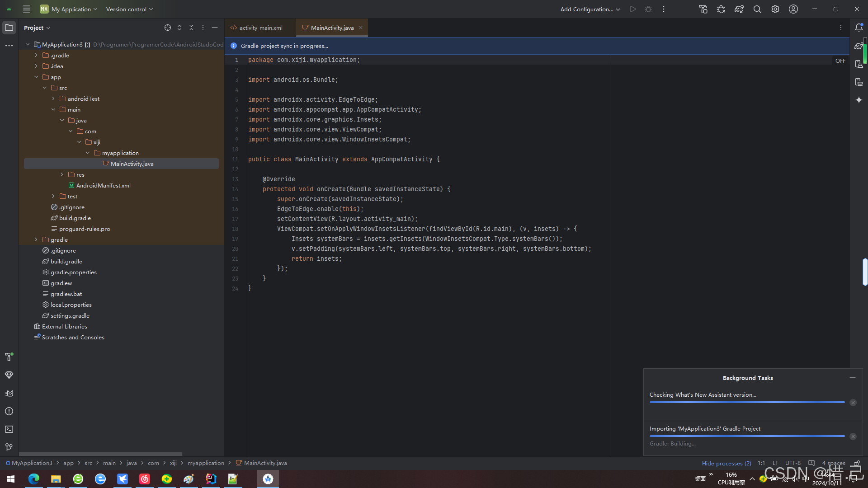The width and height of the screenshot is (868, 488).
Task: Toggle the OFF inspection indicator
Action: (840, 61)
